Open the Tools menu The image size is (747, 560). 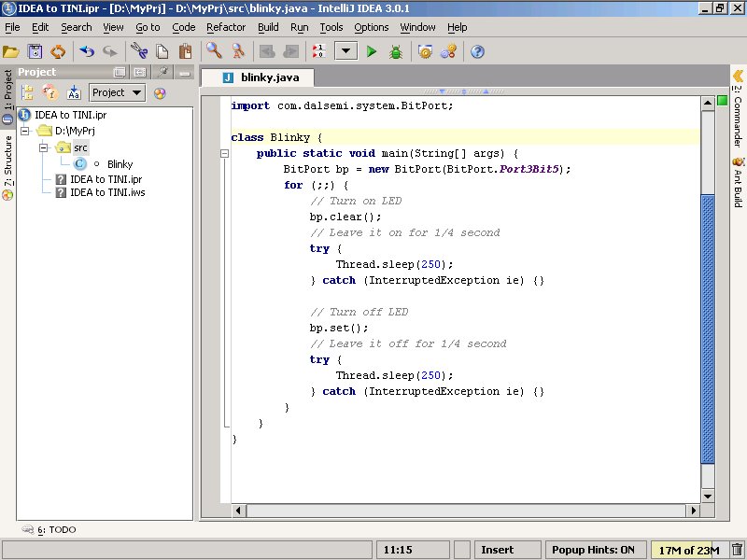click(331, 27)
